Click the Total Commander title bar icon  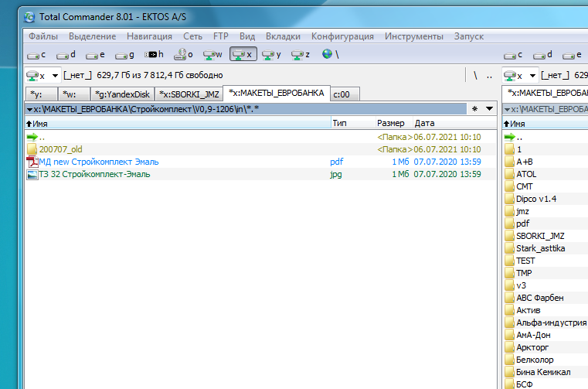tap(29, 17)
